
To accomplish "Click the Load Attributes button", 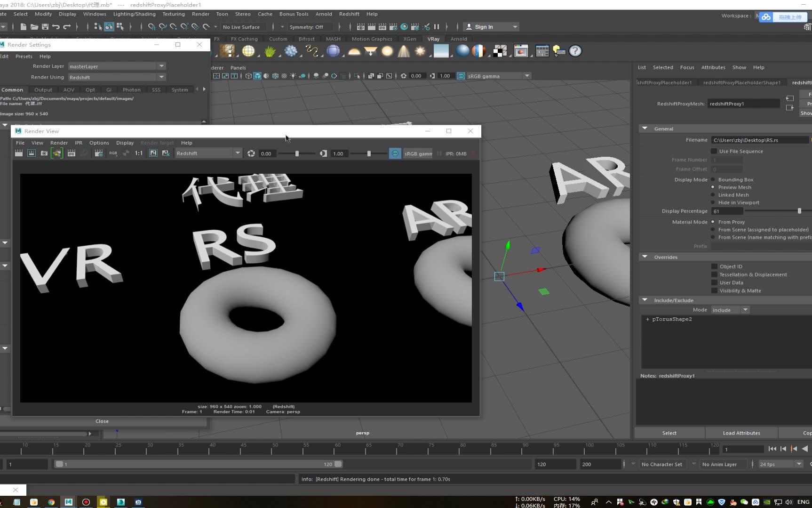I will point(741,433).
